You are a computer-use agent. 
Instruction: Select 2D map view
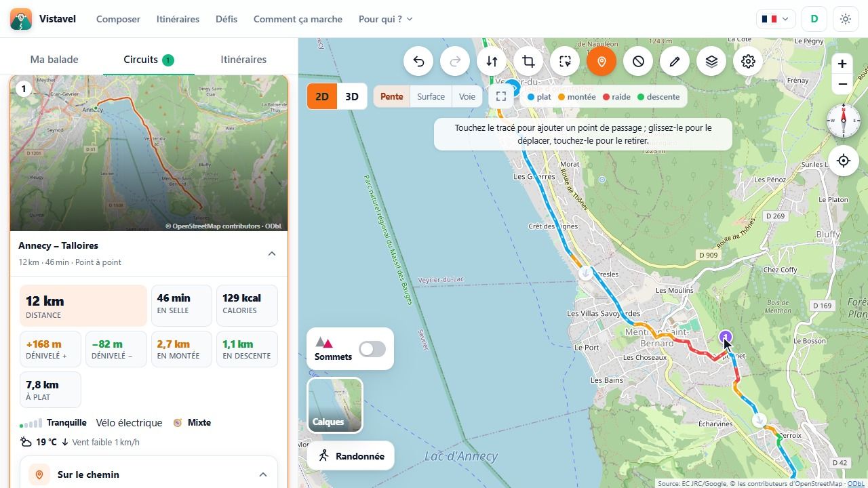[x=322, y=96]
